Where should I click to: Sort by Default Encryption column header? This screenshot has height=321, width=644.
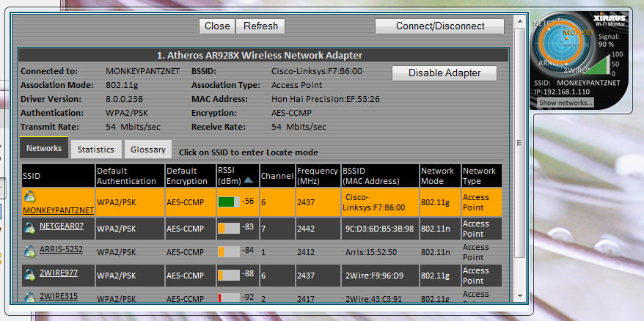(x=191, y=176)
